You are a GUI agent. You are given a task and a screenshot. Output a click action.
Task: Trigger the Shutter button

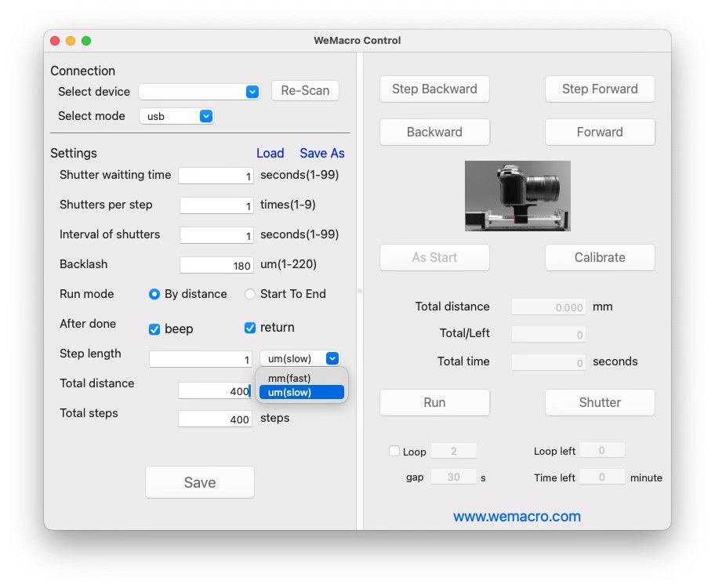point(600,403)
